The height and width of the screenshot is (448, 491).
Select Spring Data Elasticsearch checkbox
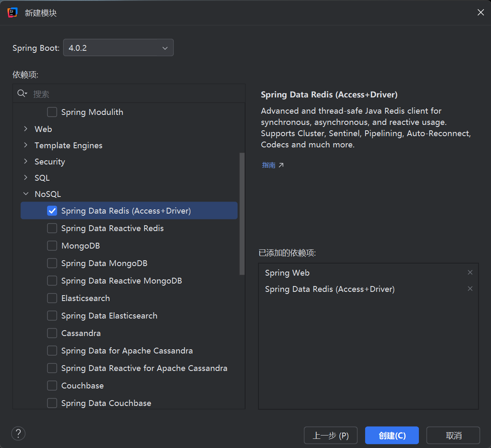click(52, 316)
